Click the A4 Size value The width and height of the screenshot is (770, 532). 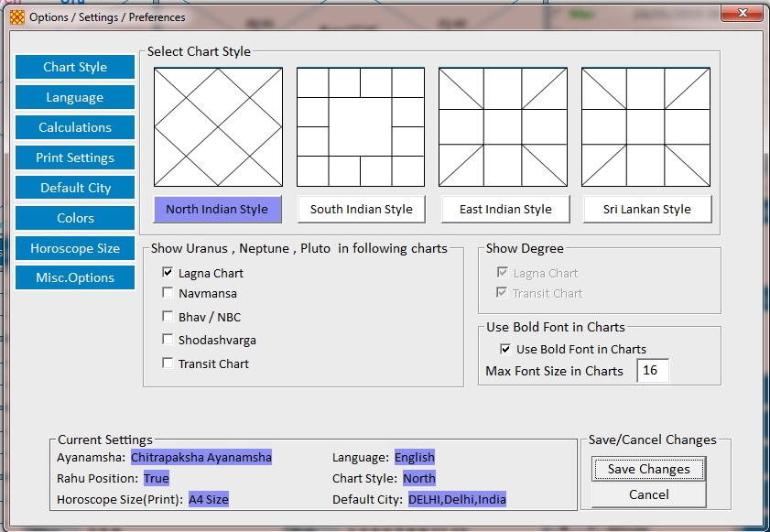point(209,500)
